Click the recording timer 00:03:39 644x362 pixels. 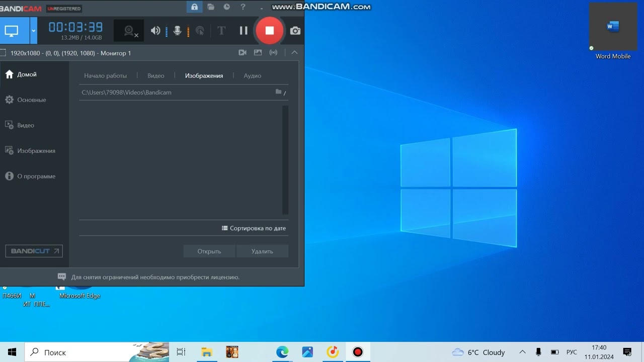pos(75,27)
